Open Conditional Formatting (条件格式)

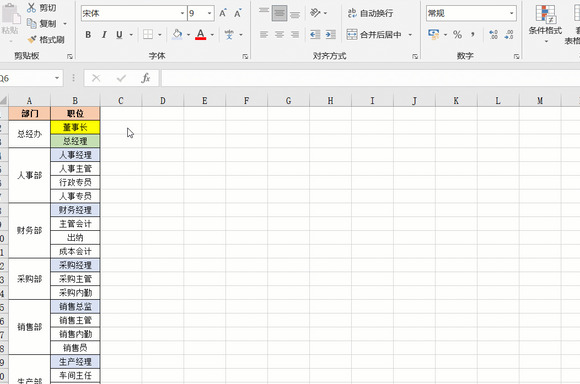tap(545, 24)
